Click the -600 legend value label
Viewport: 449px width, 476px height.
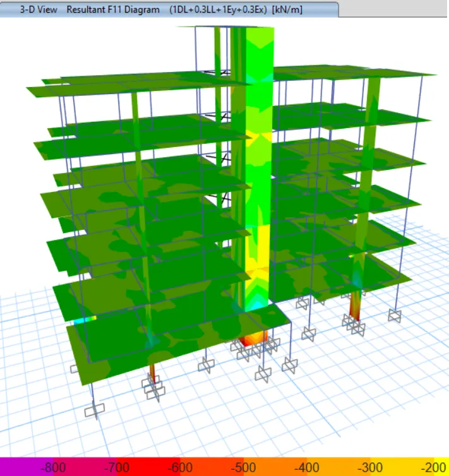[x=180, y=468]
